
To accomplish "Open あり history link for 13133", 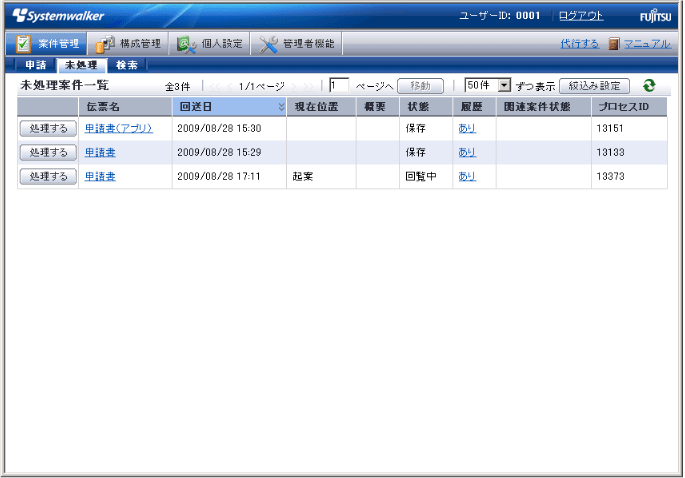I will pos(467,152).
